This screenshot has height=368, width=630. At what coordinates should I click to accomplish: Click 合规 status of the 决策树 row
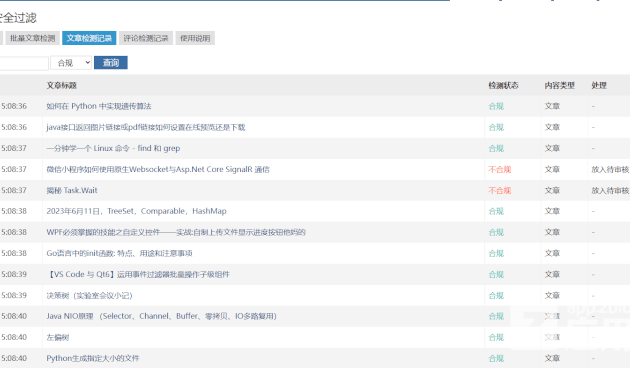coord(496,295)
